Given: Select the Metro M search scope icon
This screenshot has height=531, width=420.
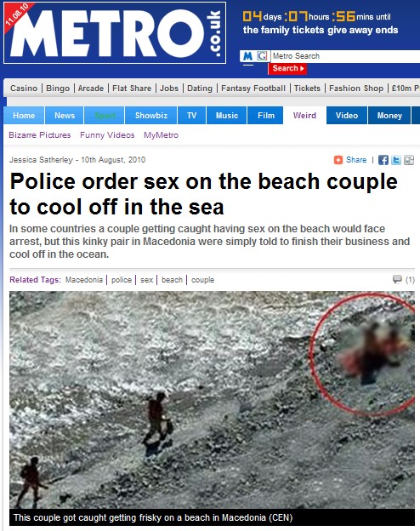Looking at the screenshot, I should click(247, 56).
